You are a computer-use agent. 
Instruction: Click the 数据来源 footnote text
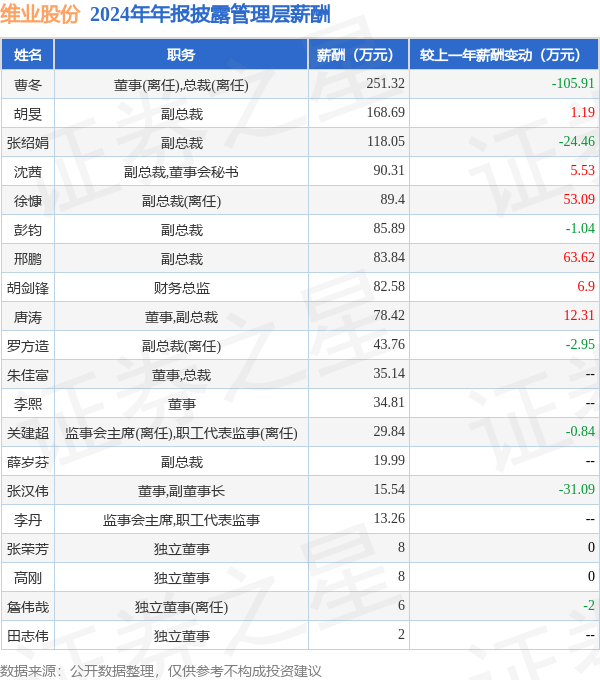pos(160,671)
